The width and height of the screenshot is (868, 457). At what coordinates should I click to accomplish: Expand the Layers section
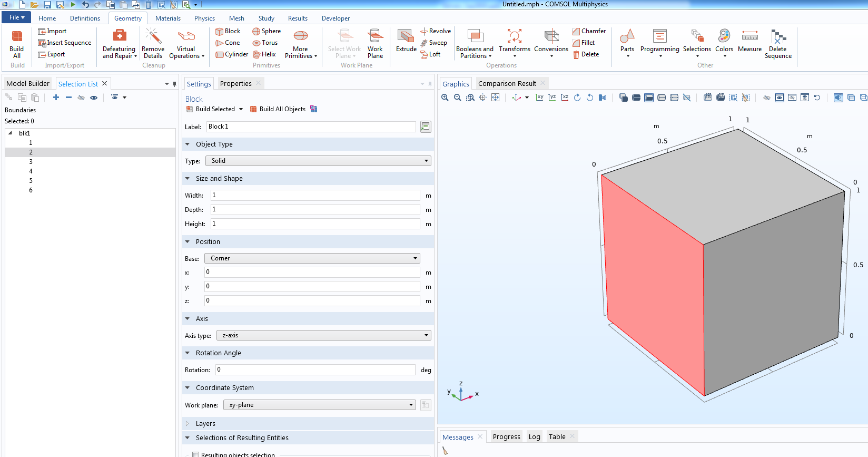(x=205, y=423)
